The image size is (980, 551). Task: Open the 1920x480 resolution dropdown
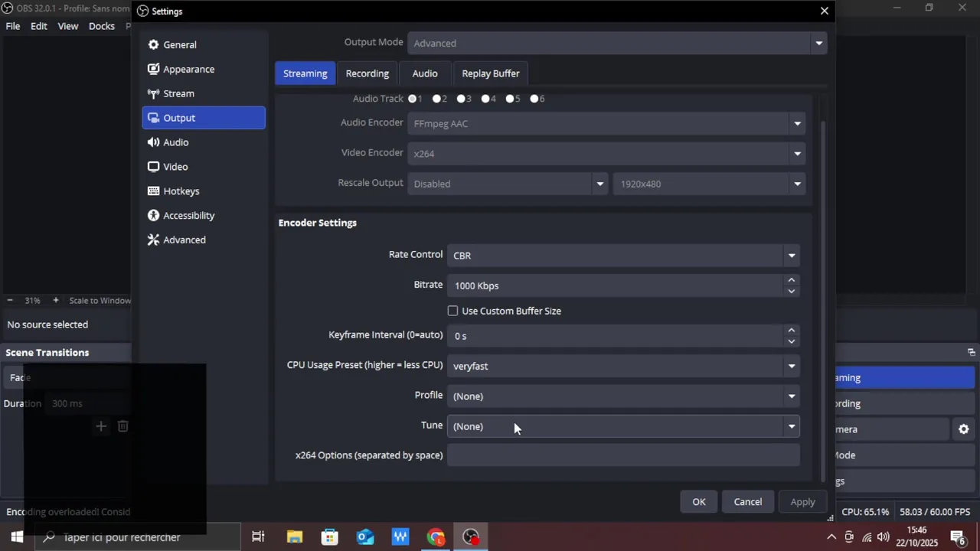pyautogui.click(x=709, y=184)
